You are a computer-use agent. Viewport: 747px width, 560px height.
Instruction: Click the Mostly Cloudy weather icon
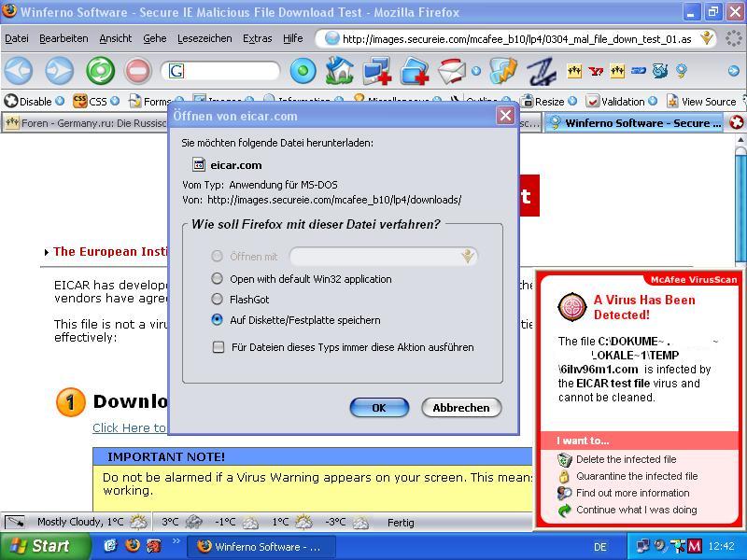coord(138,523)
